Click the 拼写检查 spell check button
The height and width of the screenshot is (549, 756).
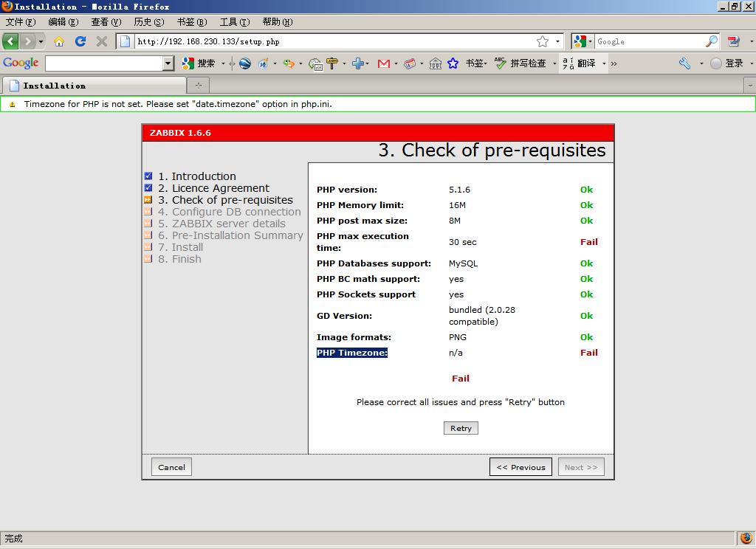(520, 63)
